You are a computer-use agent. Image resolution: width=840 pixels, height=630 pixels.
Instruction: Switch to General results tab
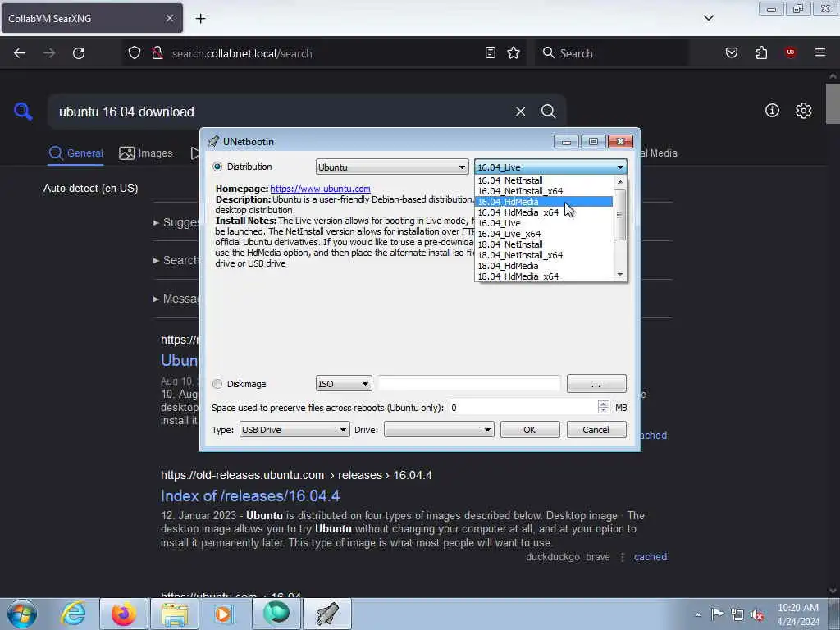75,153
